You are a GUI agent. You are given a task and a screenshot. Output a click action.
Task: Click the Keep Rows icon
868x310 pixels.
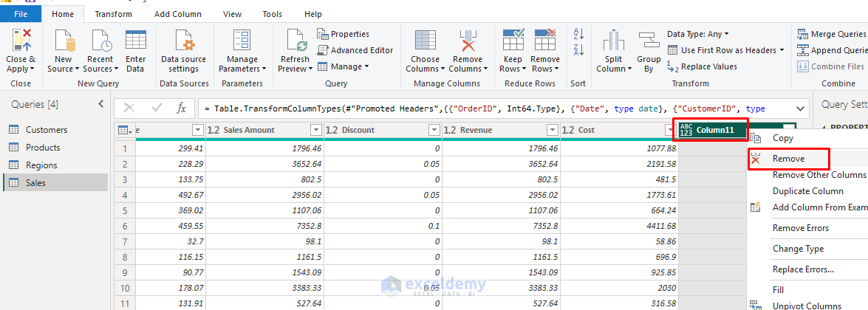513,41
